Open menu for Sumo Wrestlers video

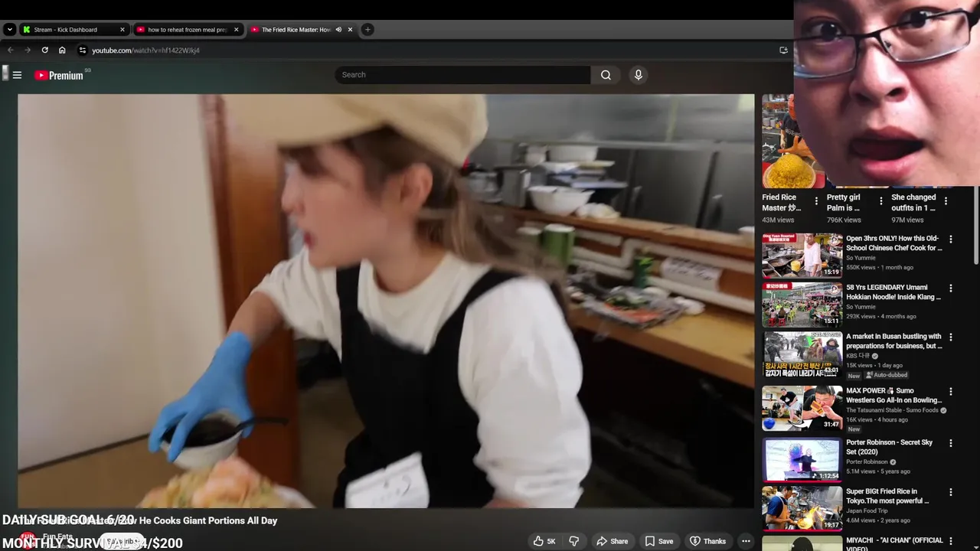click(951, 392)
